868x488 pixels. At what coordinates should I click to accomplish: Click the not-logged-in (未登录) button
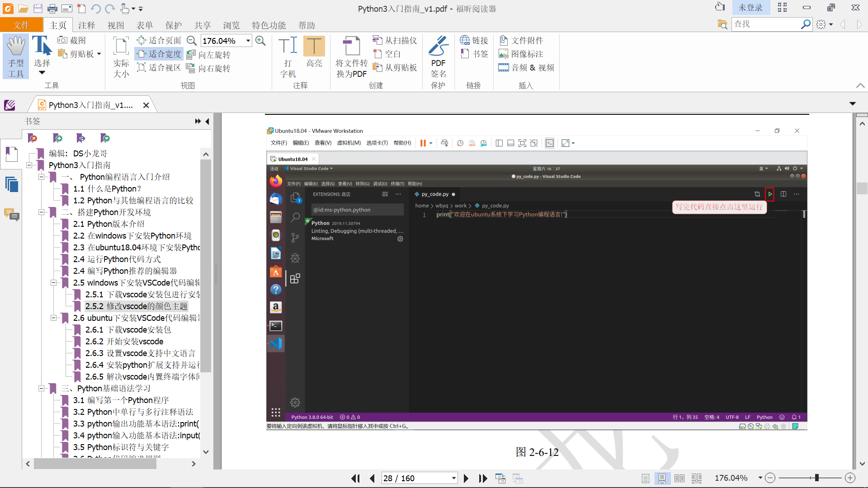[x=750, y=8]
